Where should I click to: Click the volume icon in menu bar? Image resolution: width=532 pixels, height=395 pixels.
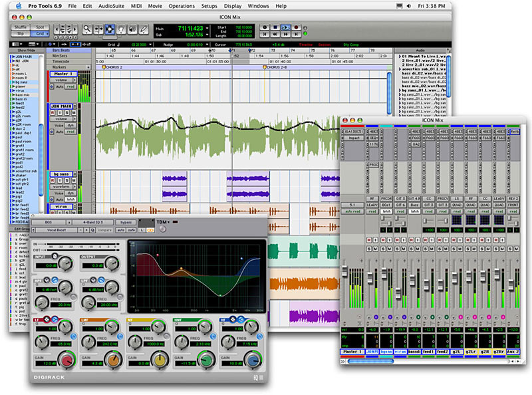click(x=409, y=6)
